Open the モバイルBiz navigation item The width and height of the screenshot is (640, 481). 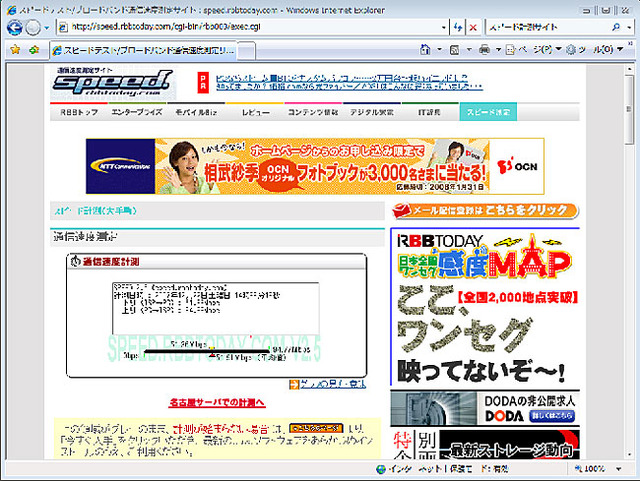click(196, 112)
